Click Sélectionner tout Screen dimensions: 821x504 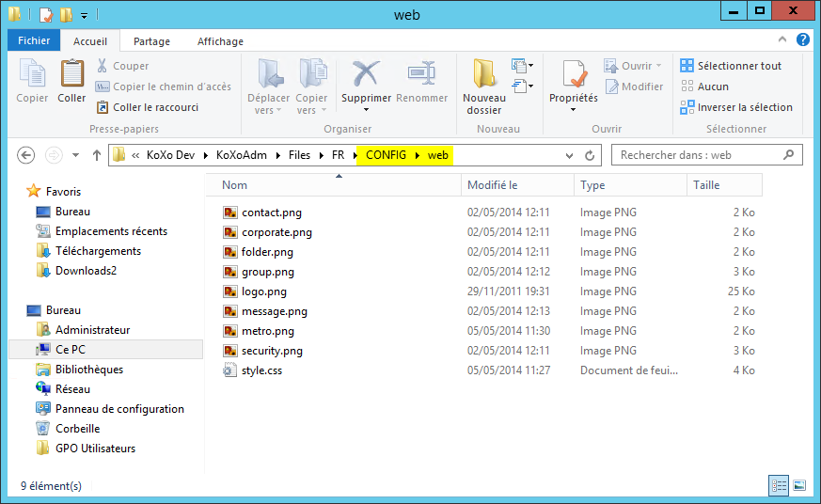point(731,66)
